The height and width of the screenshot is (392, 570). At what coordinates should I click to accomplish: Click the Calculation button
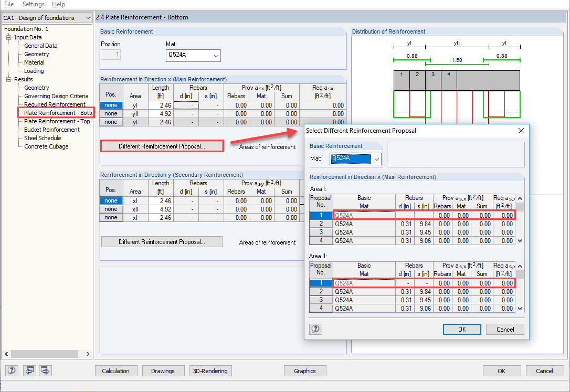tap(115, 370)
